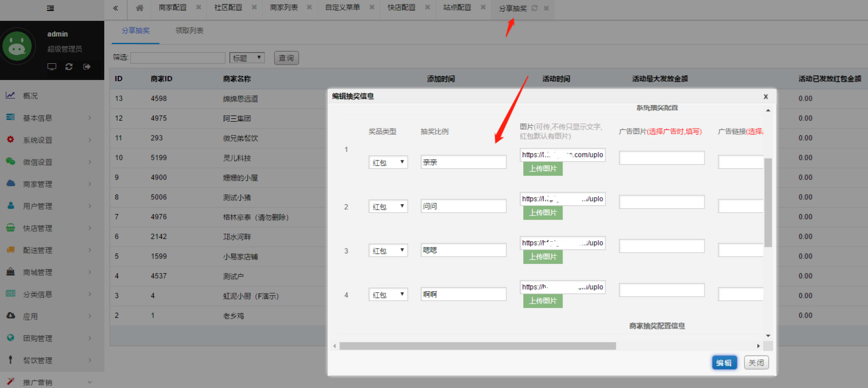Click row 4 上传图片 button
The image size is (868, 388).
pyautogui.click(x=543, y=301)
